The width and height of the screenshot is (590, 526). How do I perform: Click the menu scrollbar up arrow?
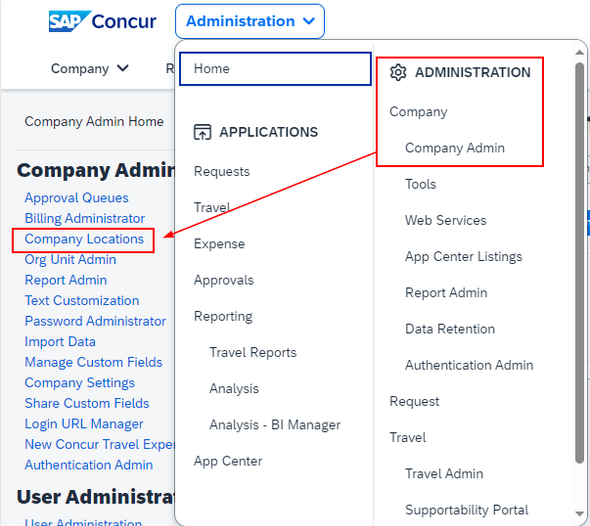point(579,52)
